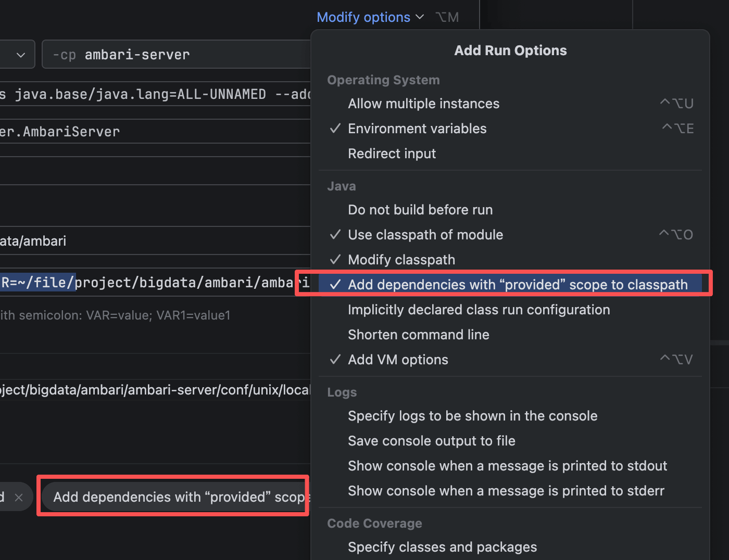Choose Save console output to file
Screen dimensions: 729x560
[x=431, y=441]
